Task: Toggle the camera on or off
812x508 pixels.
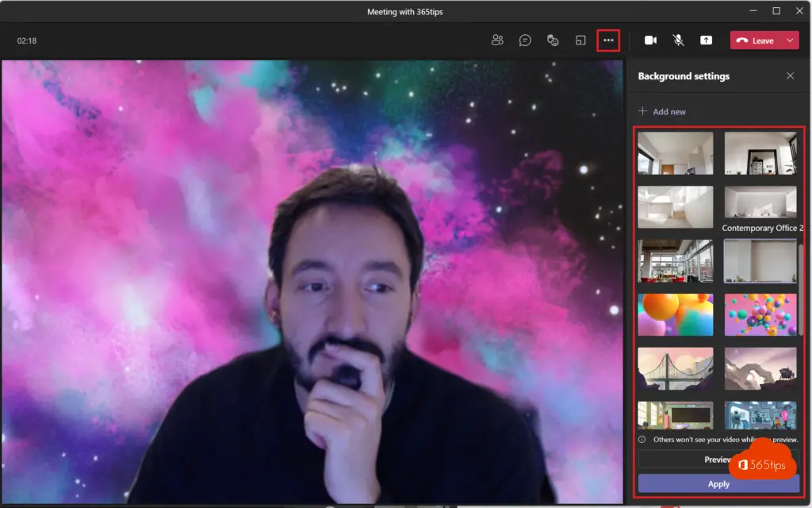Action: click(x=650, y=40)
